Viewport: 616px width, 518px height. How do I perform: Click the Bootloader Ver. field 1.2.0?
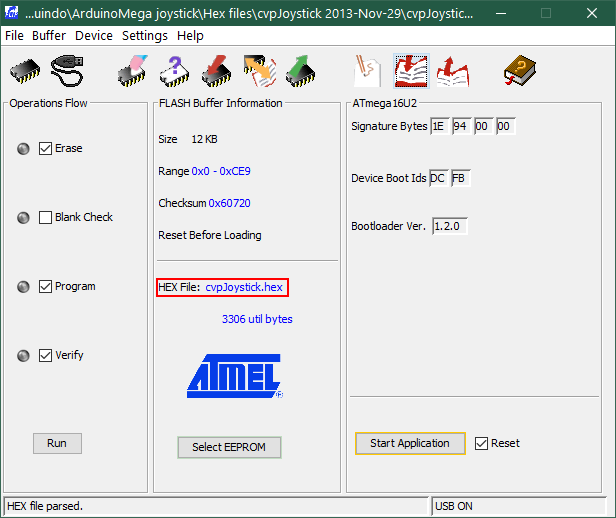(x=450, y=226)
